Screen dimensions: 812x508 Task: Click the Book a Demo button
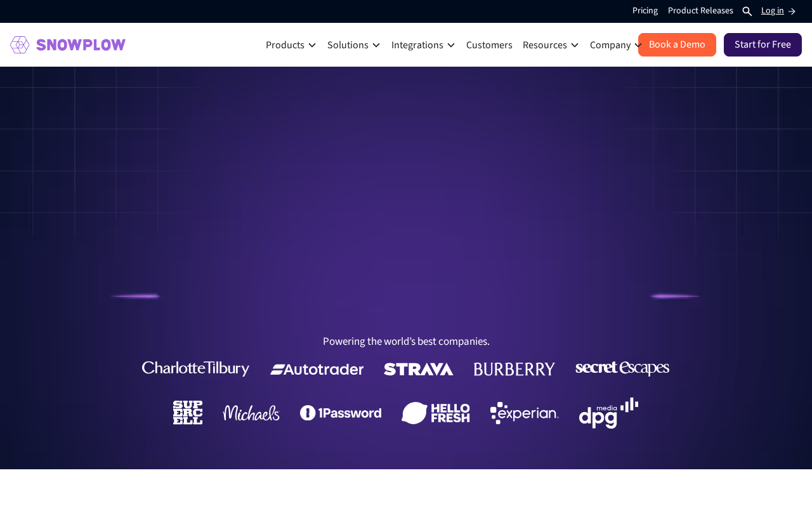point(677,45)
